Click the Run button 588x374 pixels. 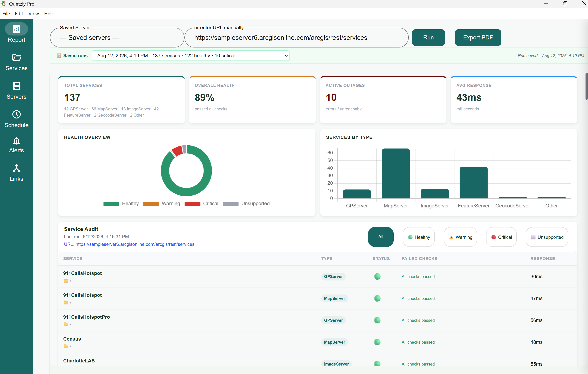pos(428,37)
